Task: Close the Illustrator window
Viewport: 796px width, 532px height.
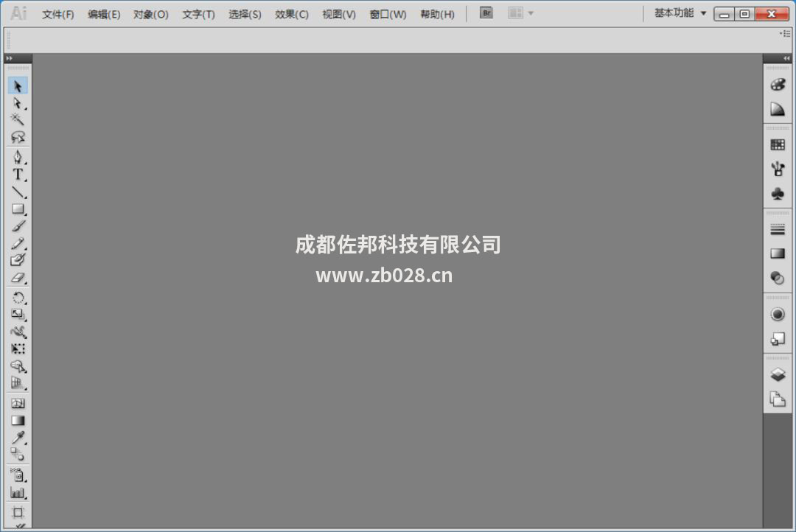Action: [x=772, y=14]
